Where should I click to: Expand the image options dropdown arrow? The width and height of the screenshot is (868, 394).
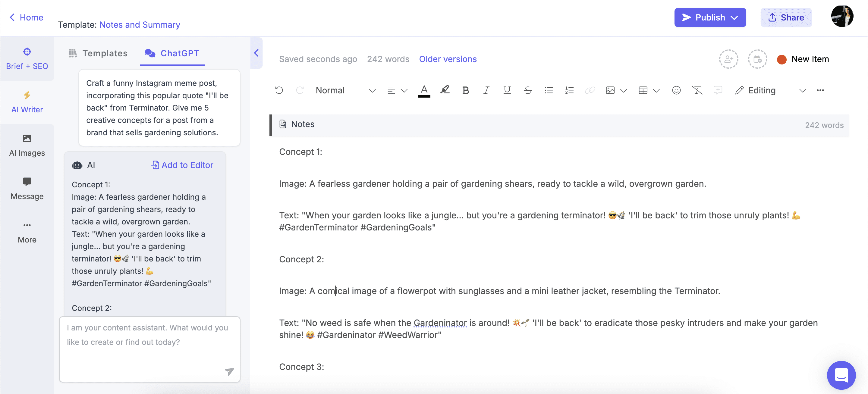[x=624, y=90]
